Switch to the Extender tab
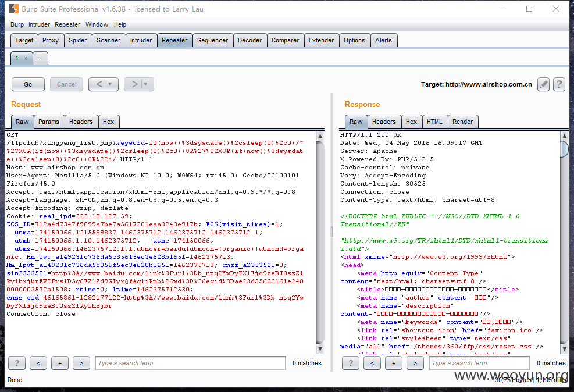Viewport: 574px width, 392px height. [321, 40]
